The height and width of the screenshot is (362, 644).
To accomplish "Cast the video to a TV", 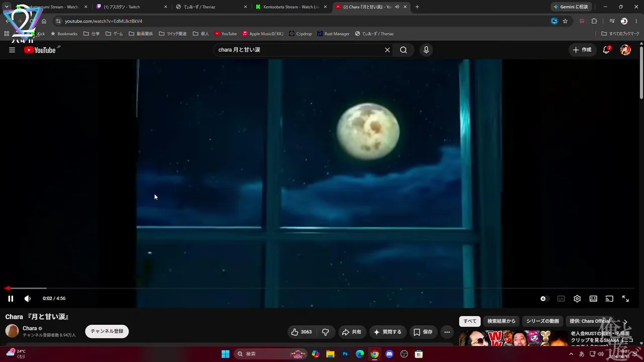I will click(x=609, y=299).
